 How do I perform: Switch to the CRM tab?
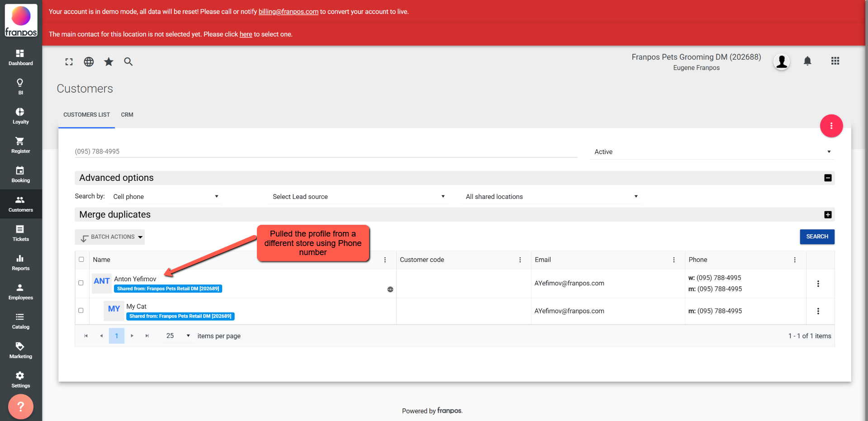(127, 115)
